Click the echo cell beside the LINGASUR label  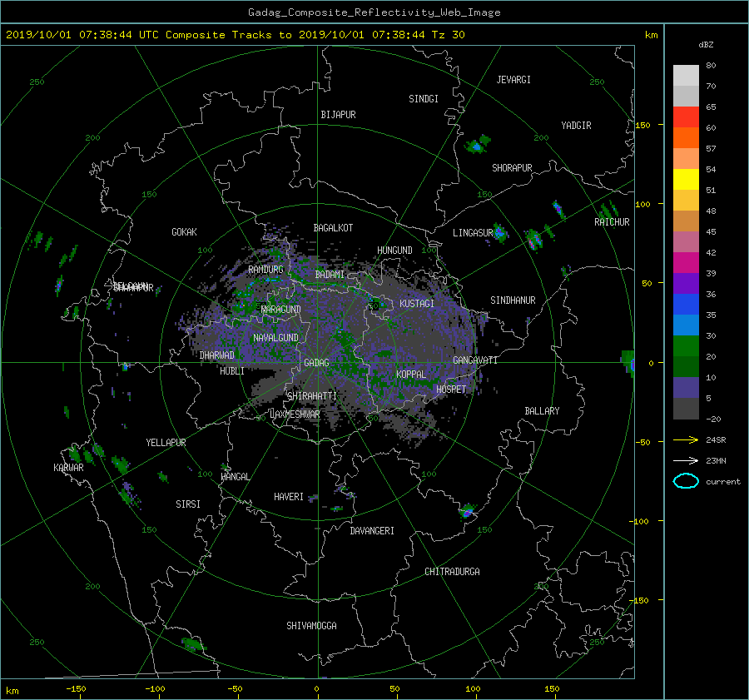coord(499,233)
